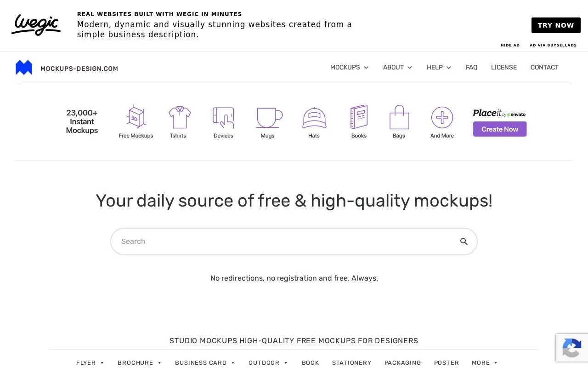This screenshot has height=368, width=588.
Task: Focus the Search input field
Action: tap(294, 241)
